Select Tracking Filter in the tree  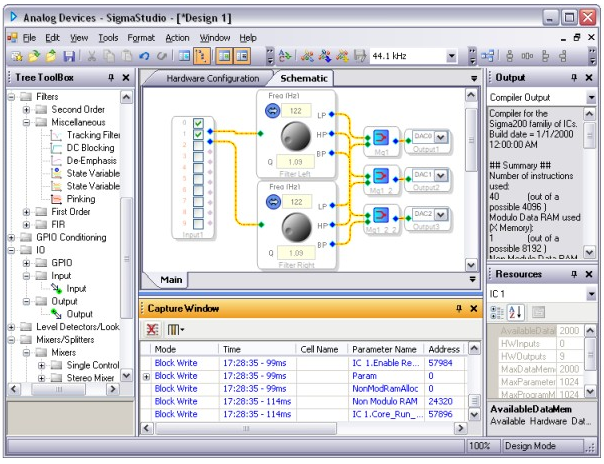tap(94, 135)
